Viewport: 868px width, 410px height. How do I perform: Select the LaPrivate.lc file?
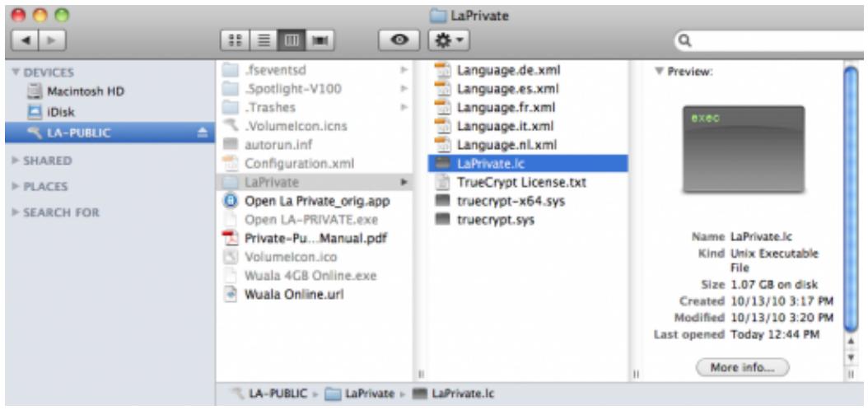[528, 163]
